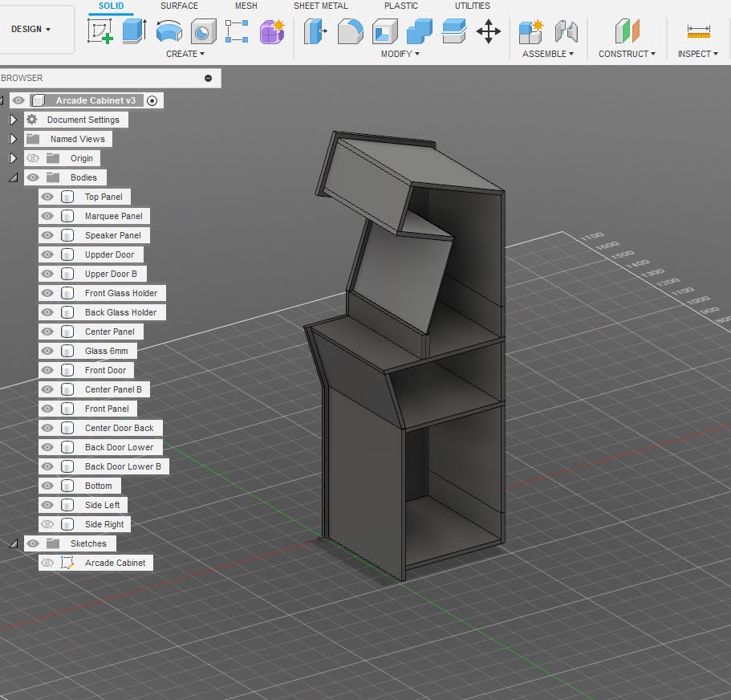Click the Glass 6mm body icon
Viewport: 731px width, 700px height.
(x=67, y=351)
